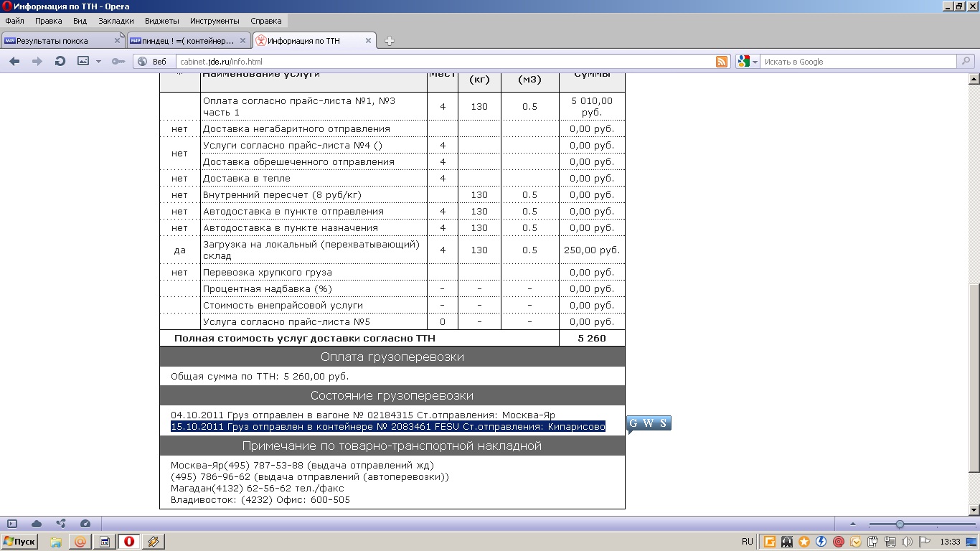Viewport: 980px width, 551px height.
Task: Expand the zoom level arrow in status bar
Action: coord(853,524)
